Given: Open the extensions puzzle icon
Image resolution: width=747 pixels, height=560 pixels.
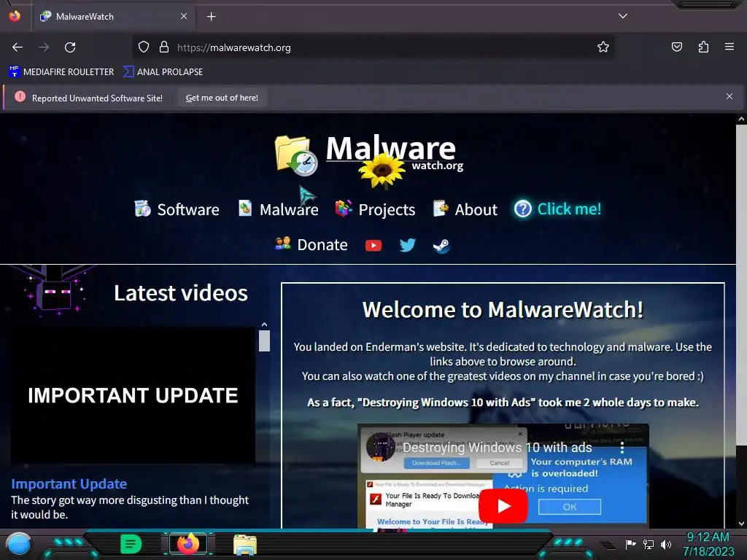Looking at the screenshot, I should point(703,47).
